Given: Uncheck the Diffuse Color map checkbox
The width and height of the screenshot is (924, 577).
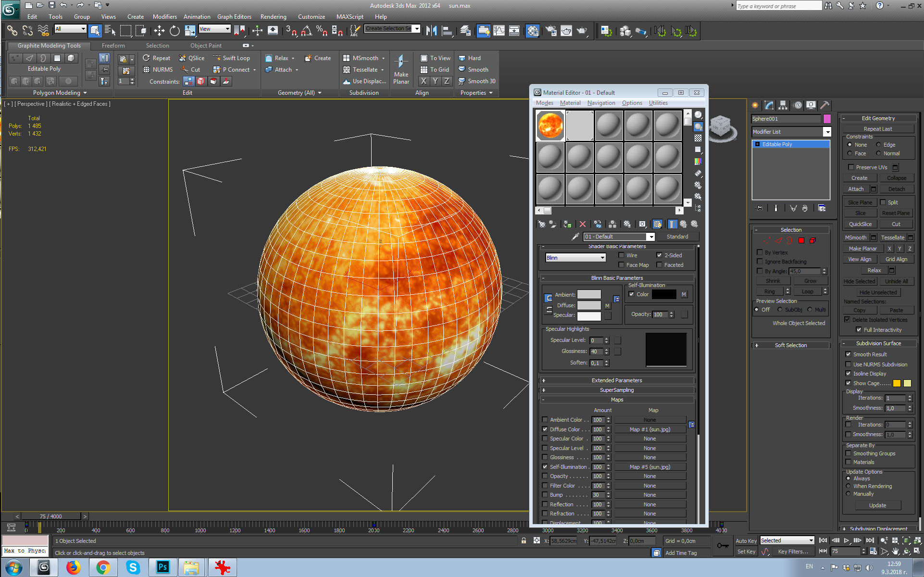Looking at the screenshot, I should pyautogui.click(x=545, y=429).
